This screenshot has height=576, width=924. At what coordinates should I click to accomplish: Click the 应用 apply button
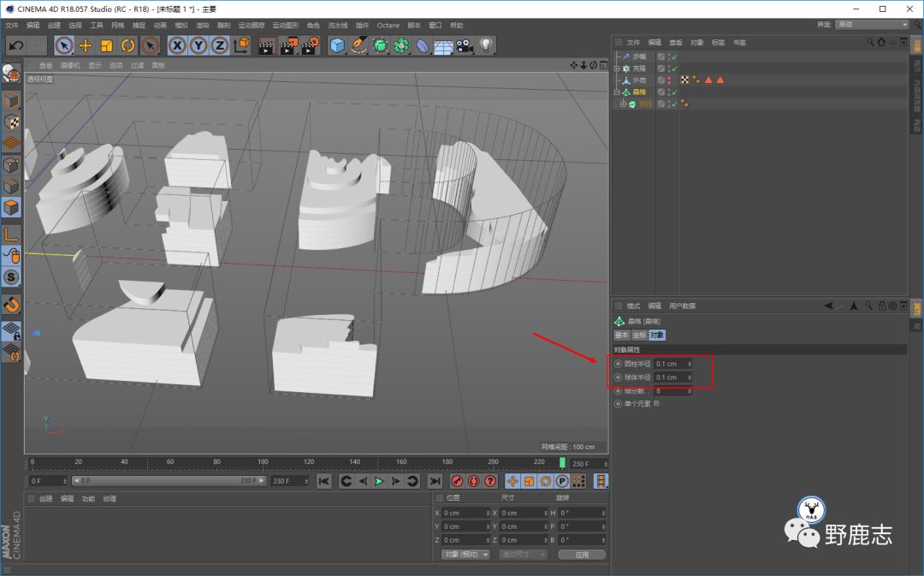pos(582,554)
